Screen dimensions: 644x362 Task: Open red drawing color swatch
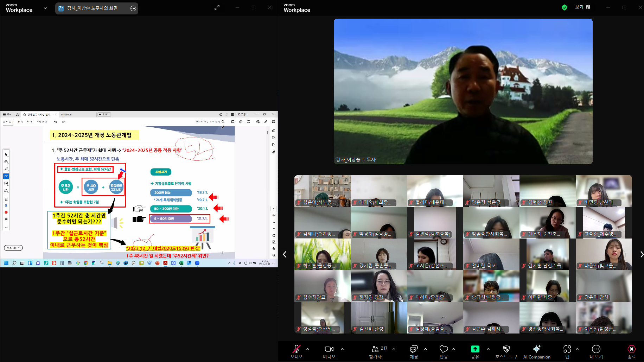[6, 212]
